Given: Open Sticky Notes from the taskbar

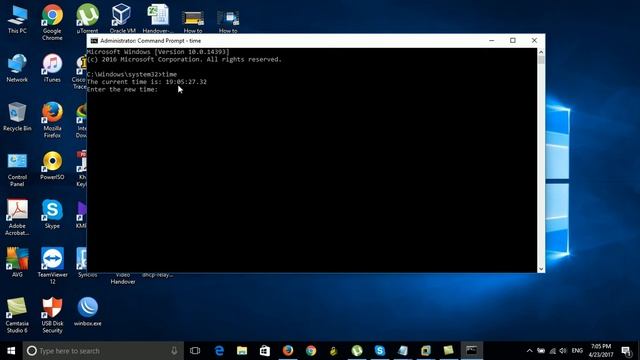Looking at the screenshot, I should [x=449, y=351].
